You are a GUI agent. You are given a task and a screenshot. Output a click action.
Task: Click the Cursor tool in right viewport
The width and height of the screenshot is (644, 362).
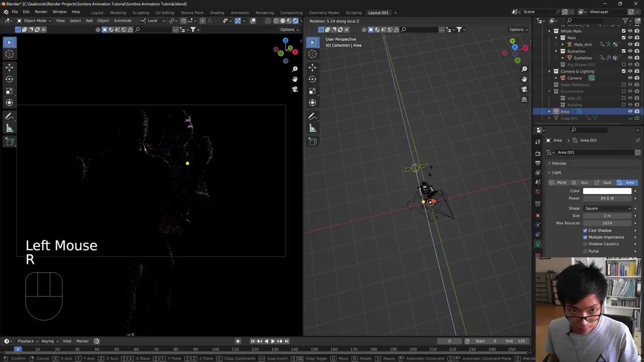coord(312,54)
